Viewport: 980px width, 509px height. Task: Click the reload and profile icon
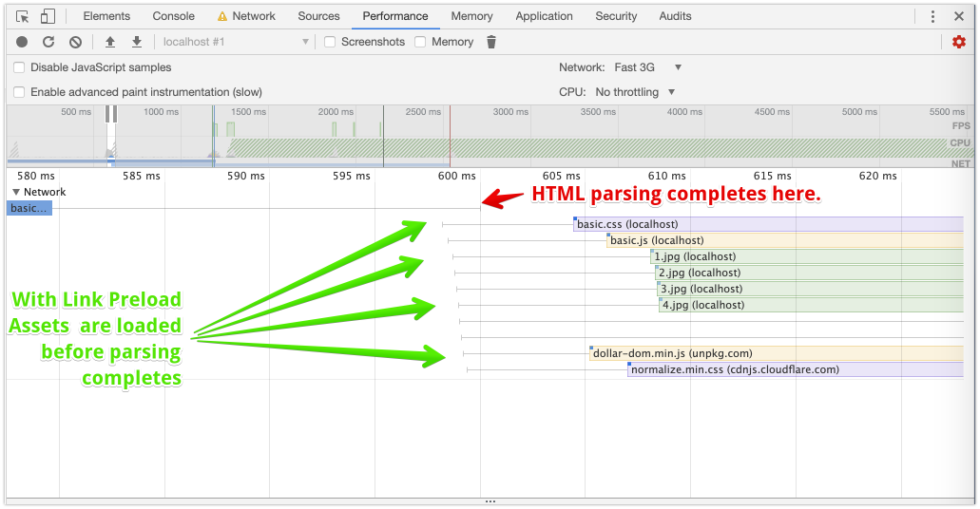click(48, 42)
